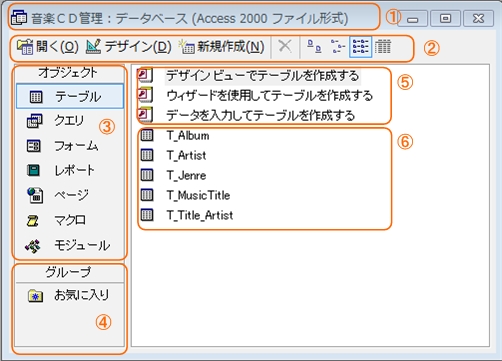
Task: Open the お気に入り favorites group
Action: point(70,295)
